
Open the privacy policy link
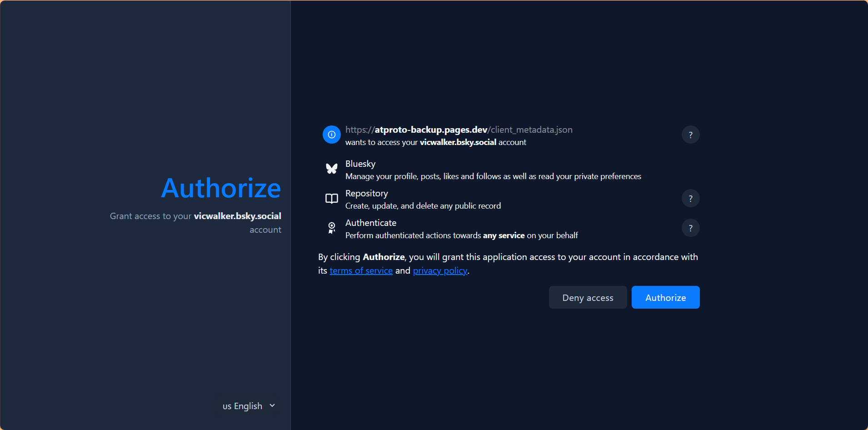pos(439,271)
